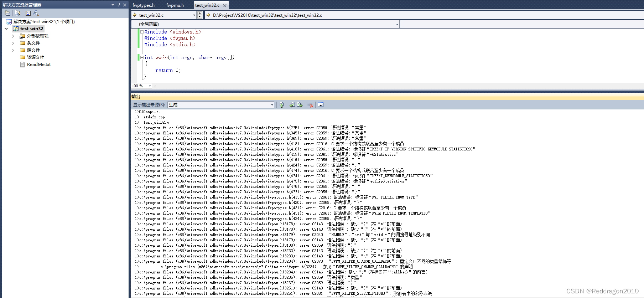Click the stdafx.cpp output line
644x298 pixels.
tap(150, 117)
